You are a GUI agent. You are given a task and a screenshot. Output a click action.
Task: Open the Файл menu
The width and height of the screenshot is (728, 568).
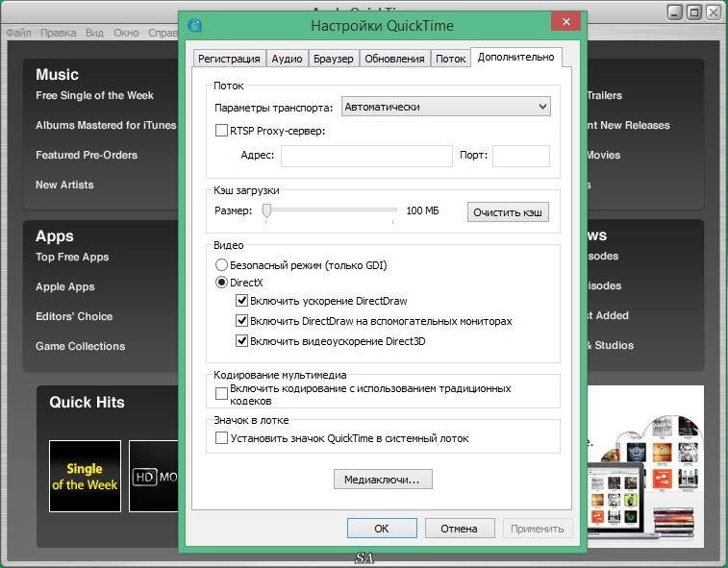coord(18,33)
